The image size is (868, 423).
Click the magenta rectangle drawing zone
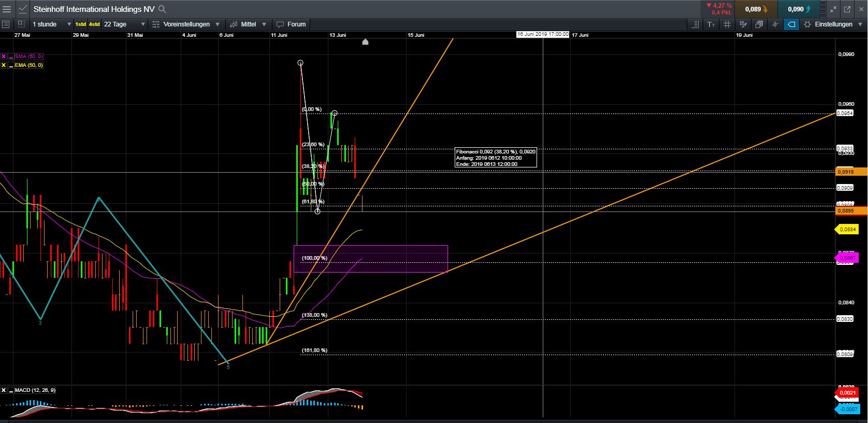[x=371, y=259]
